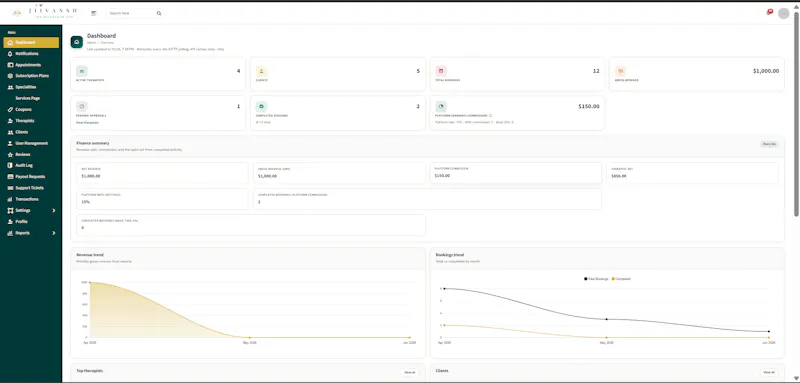The image size is (800, 383).
Task: Click the Dashboard home icon badge
Action: pos(77,42)
